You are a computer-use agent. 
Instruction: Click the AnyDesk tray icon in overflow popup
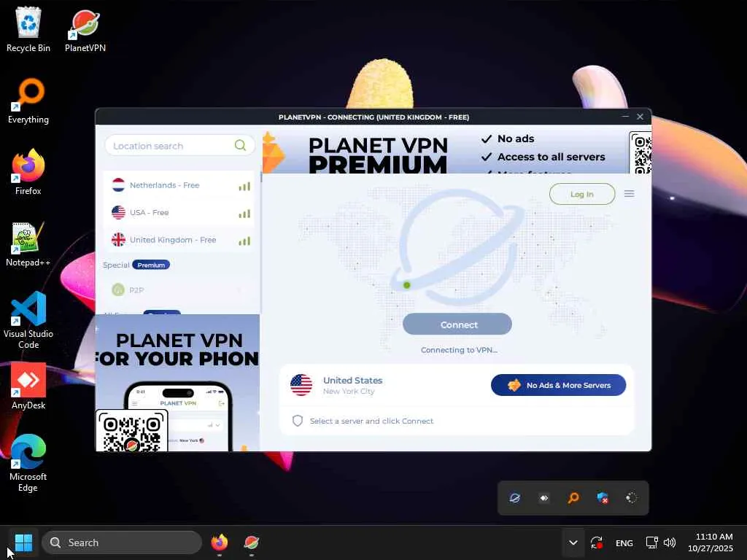[x=544, y=498]
